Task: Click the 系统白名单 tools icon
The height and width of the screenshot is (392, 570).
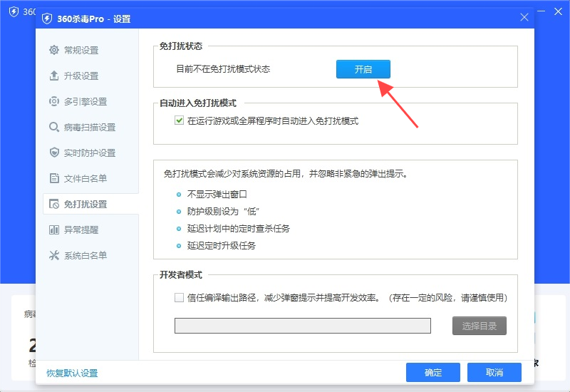Action: (54, 255)
